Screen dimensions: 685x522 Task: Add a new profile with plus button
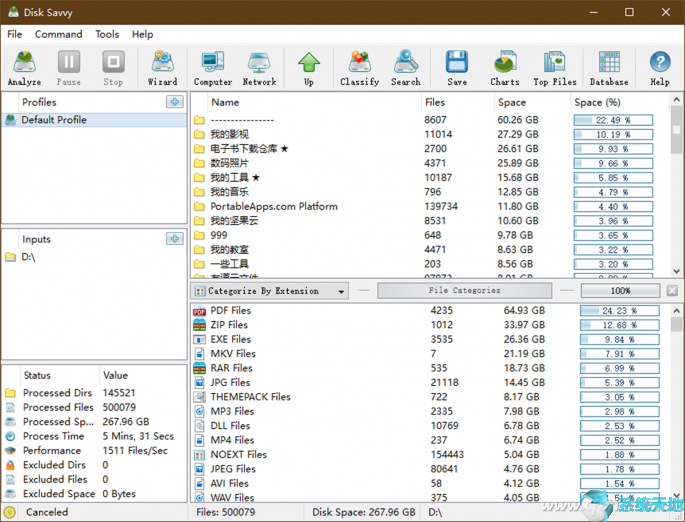click(175, 102)
